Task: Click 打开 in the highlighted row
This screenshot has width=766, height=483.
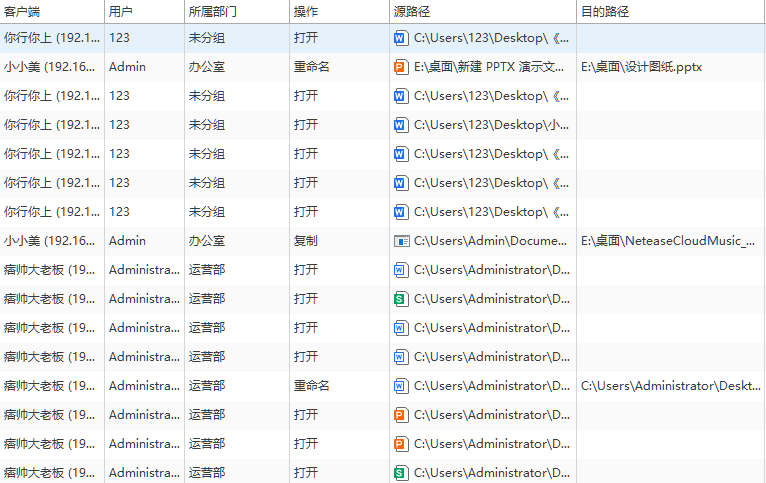Action: click(x=305, y=38)
